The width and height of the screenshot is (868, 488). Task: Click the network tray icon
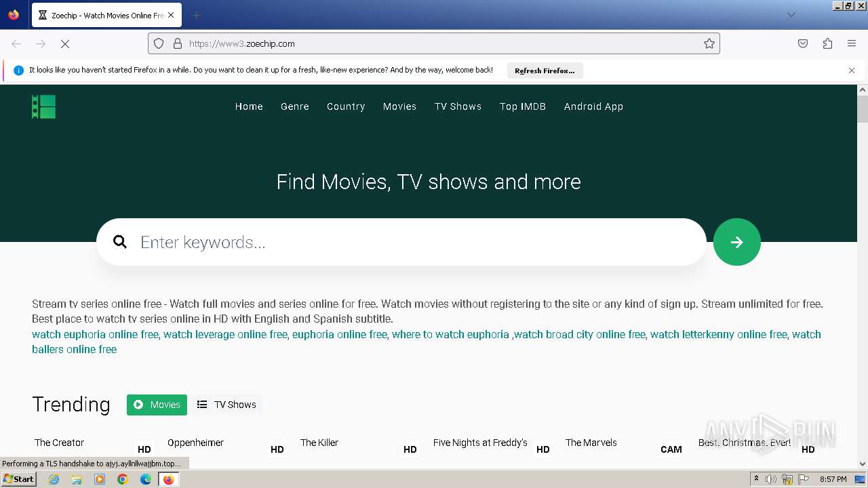(x=787, y=479)
